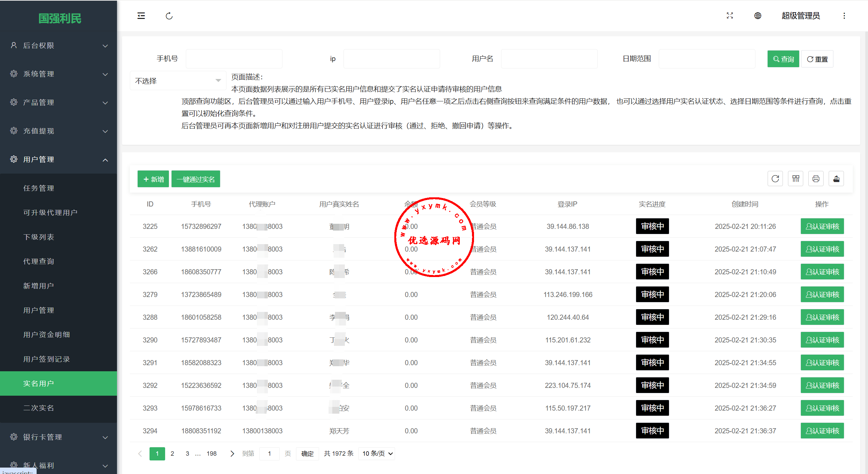
Task: Open 可升级代理用户 in the sidebar
Action: (x=59, y=213)
